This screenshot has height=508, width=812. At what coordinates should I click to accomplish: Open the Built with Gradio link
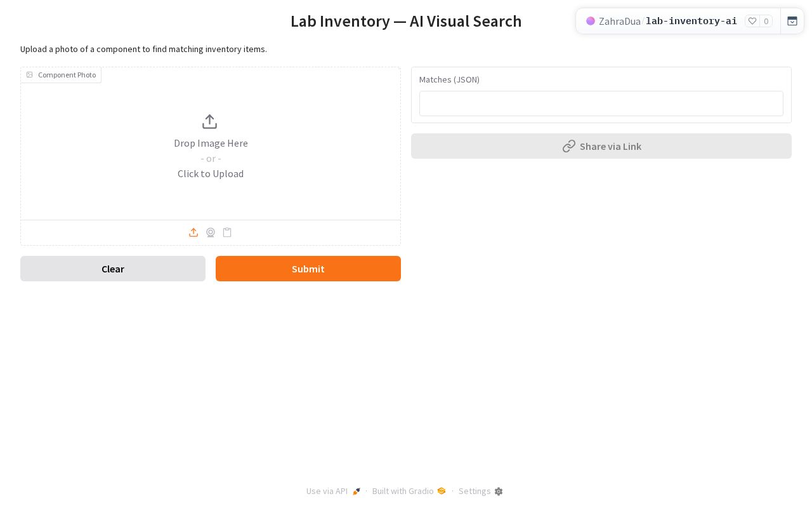coord(409,491)
